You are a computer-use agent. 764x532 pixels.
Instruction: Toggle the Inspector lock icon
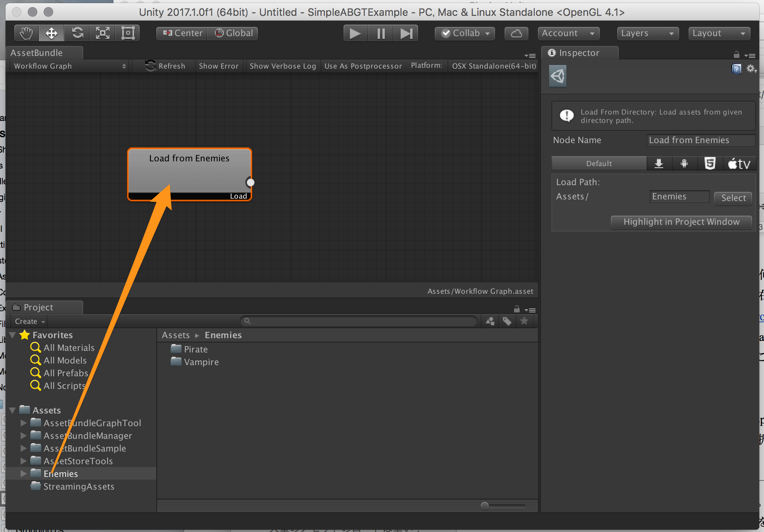click(737, 55)
